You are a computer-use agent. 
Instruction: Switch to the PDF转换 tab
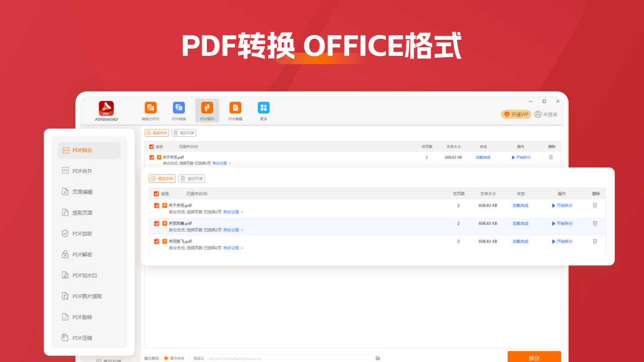(x=179, y=111)
